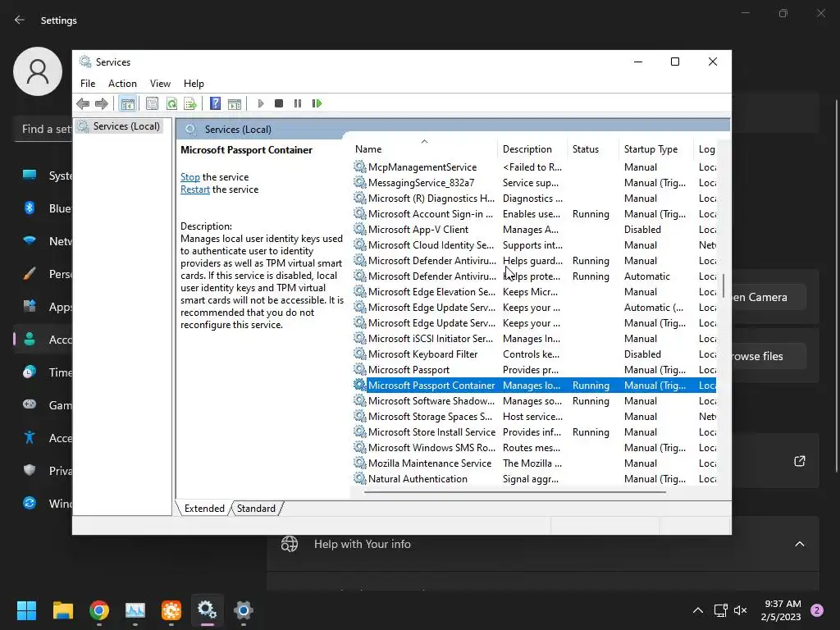Sort by the Status column header
840x630 pixels.
tap(593, 149)
